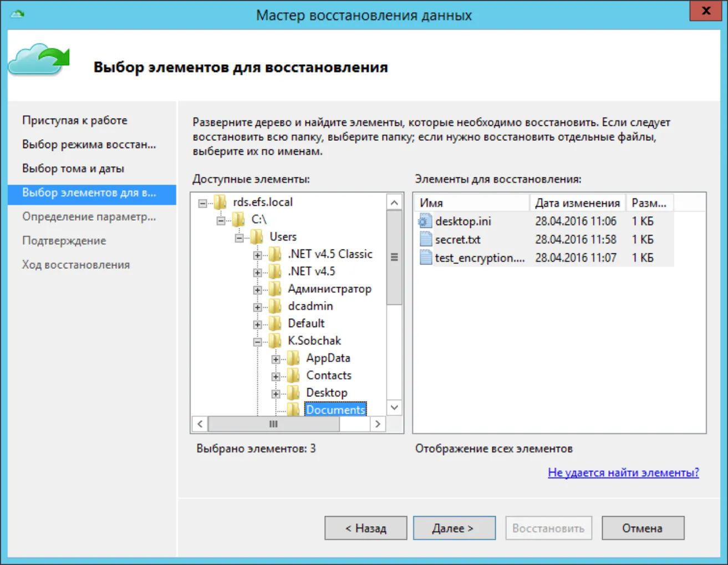Collapse the Users tree node
The width and height of the screenshot is (728, 565).
239,238
